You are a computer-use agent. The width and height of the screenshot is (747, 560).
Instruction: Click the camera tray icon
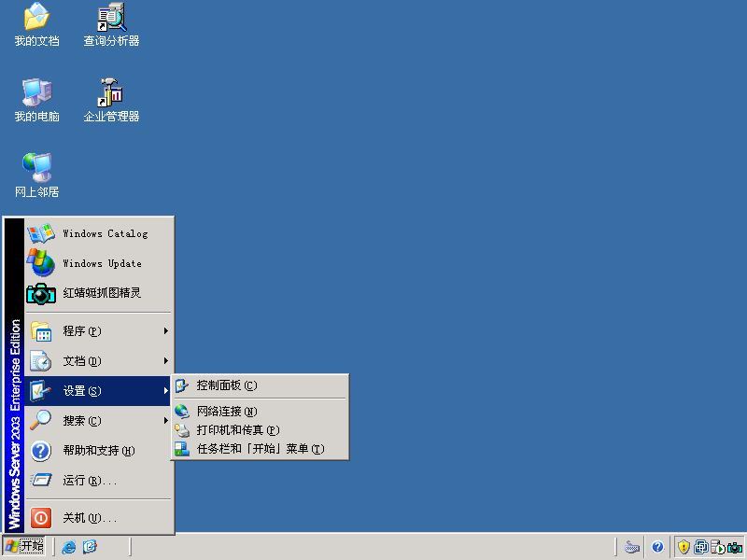pos(735,548)
